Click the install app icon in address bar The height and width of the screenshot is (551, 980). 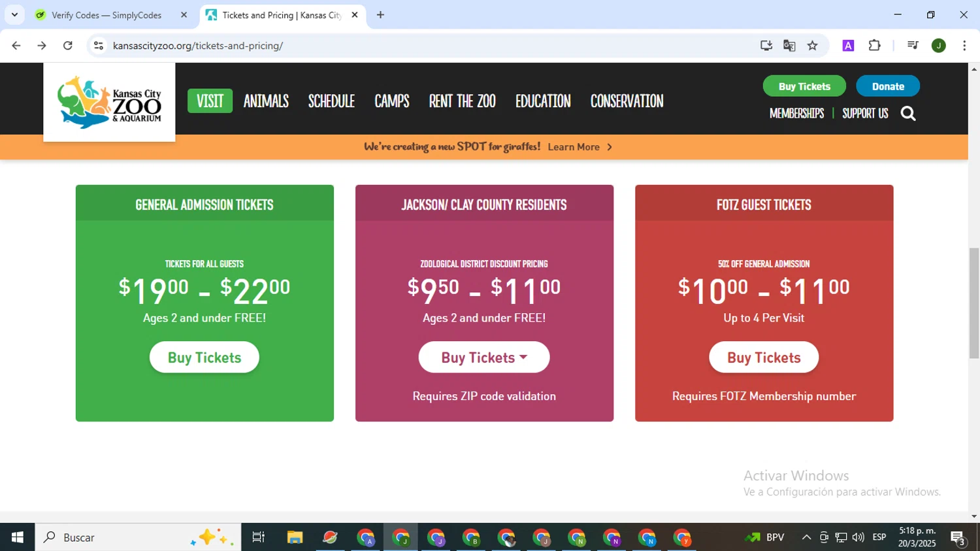766,46
